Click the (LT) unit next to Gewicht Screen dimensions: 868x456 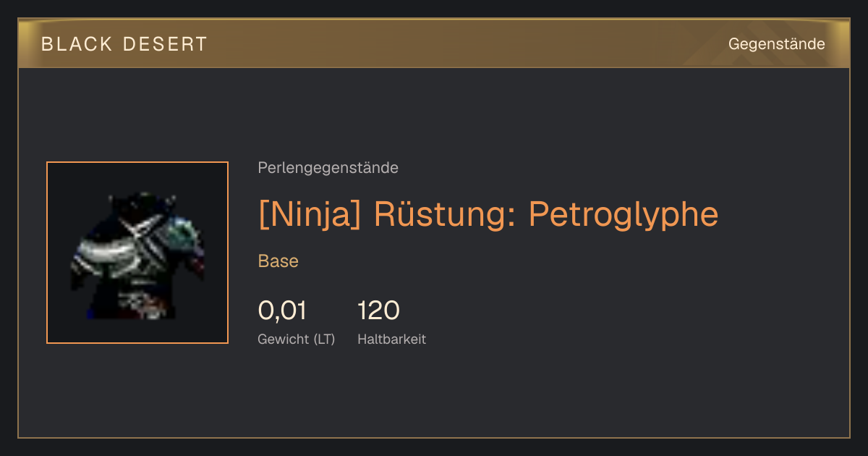325,339
